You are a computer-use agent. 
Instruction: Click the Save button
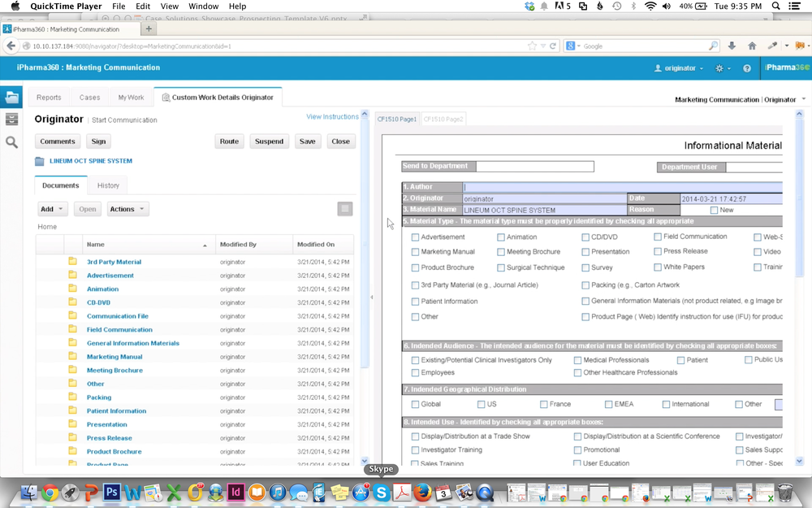point(307,141)
